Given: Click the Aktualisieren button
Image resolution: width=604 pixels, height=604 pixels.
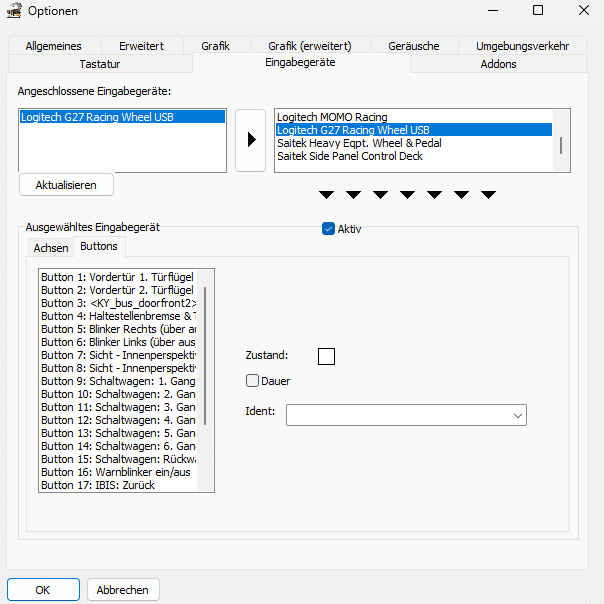Looking at the screenshot, I should [66, 185].
